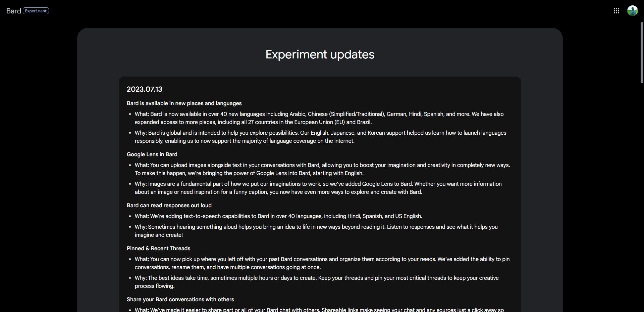Click the "Google Lens in Bard" heading
This screenshot has width=644, height=312.
152,154
